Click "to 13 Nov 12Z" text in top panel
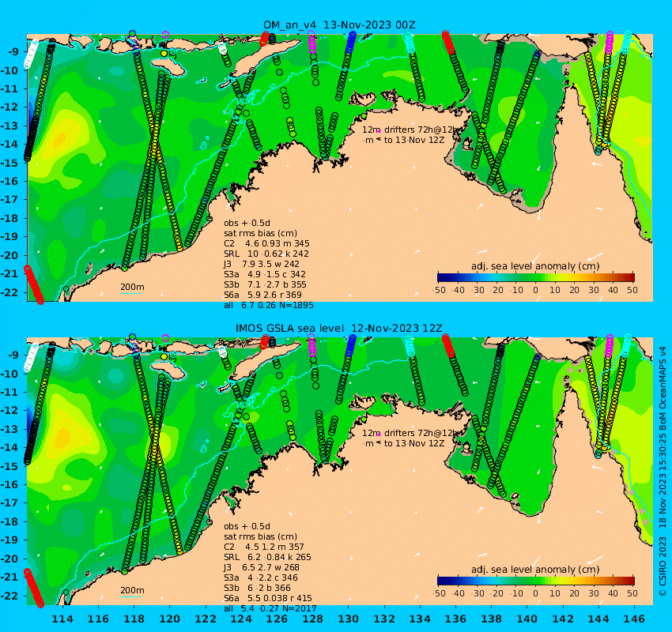672x632 pixels. pos(414,140)
